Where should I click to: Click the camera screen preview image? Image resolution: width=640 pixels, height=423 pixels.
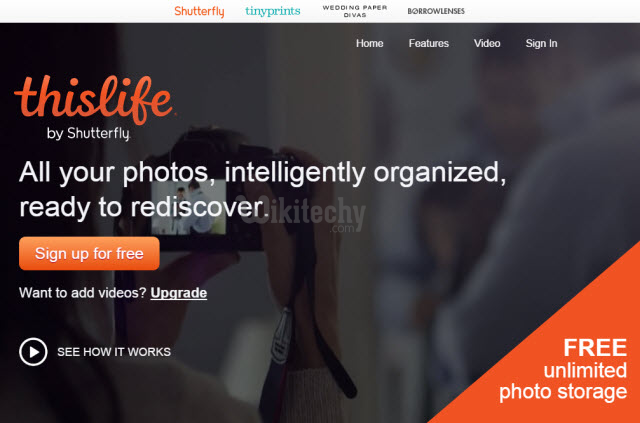[x=189, y=207]
